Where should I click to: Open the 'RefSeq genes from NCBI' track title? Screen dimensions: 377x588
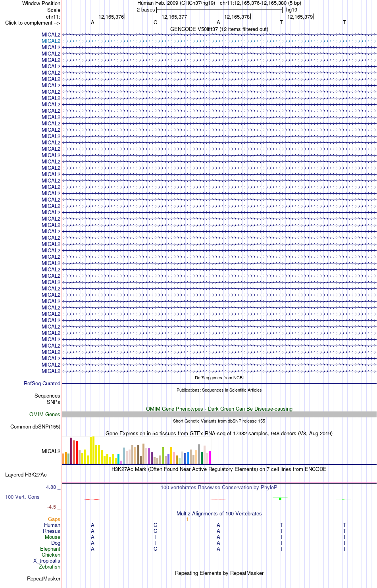click(219, 378)
